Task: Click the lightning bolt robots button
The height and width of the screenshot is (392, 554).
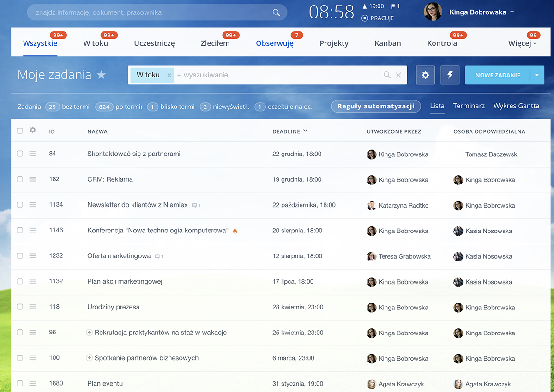Action: [450, 75]
